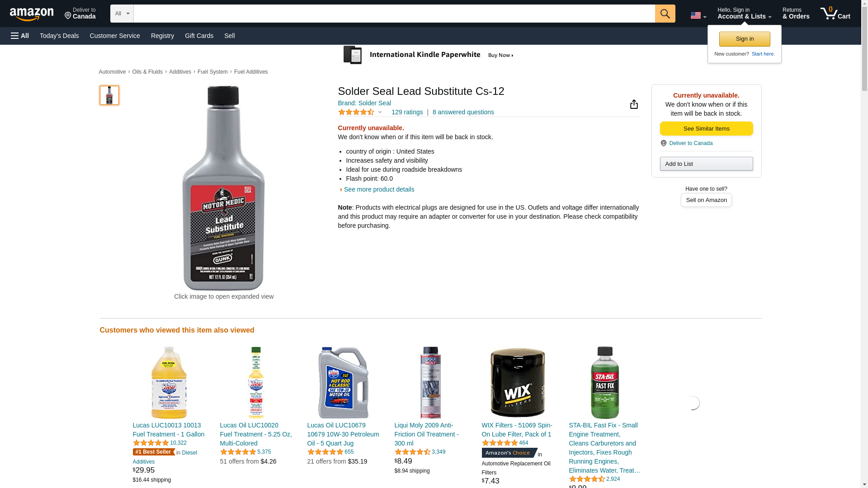Expand the Add to List dropdown

coord(706,164)
